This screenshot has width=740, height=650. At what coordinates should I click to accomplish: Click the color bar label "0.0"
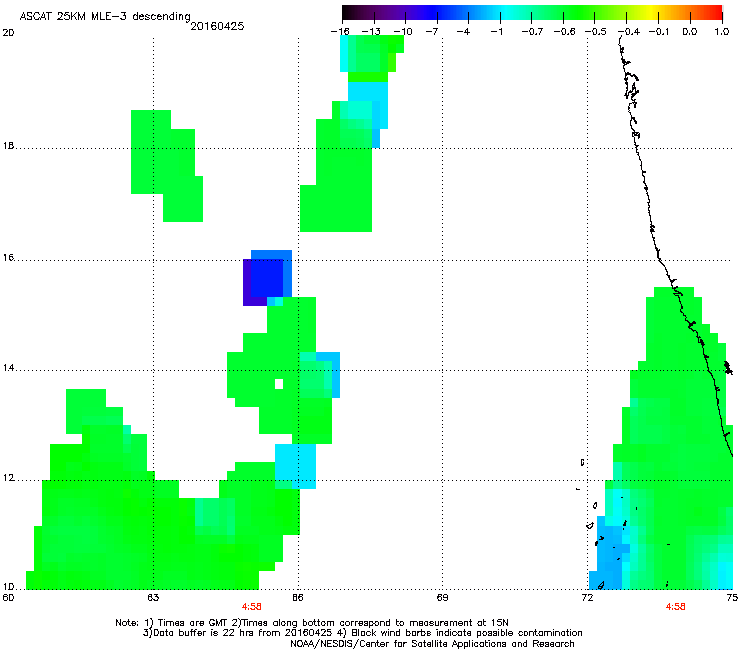point(690,32)
